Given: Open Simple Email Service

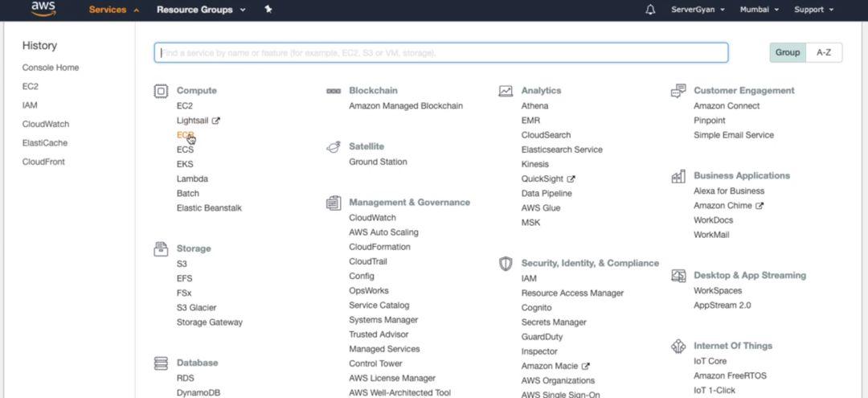Looking at the screenshot, I should [x=734, y=135].
